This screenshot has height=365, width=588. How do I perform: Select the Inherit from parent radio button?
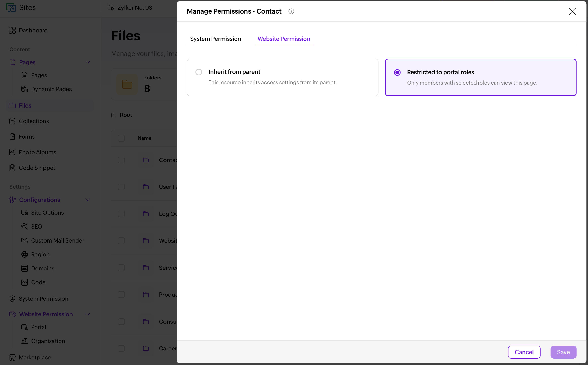tap(199, 72)
